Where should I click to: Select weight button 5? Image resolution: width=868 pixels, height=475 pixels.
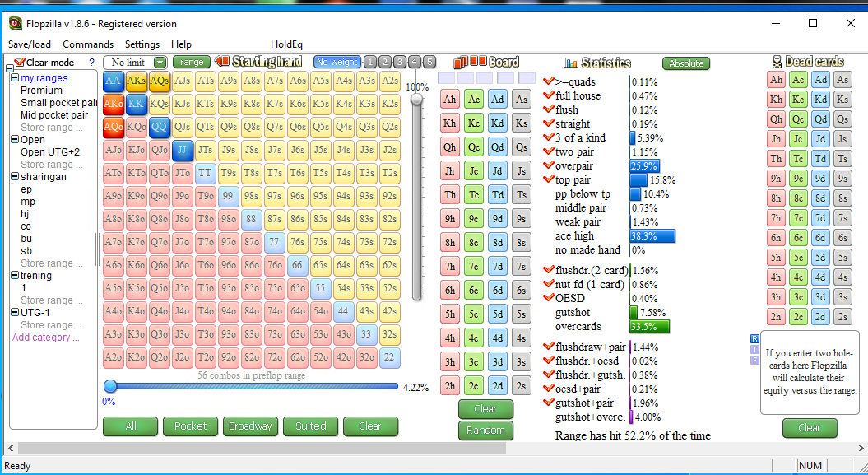pos(429,62)
